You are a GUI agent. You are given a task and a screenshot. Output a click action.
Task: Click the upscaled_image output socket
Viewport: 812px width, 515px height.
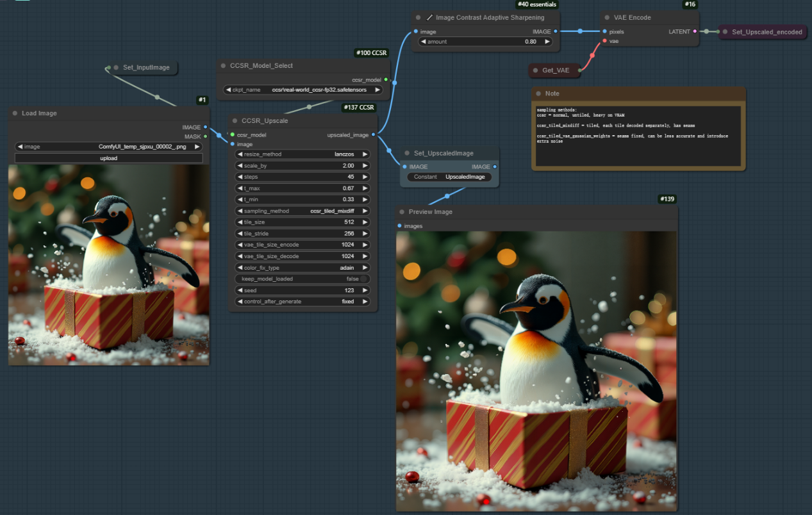pyautogui.click(x=374, y=135)
